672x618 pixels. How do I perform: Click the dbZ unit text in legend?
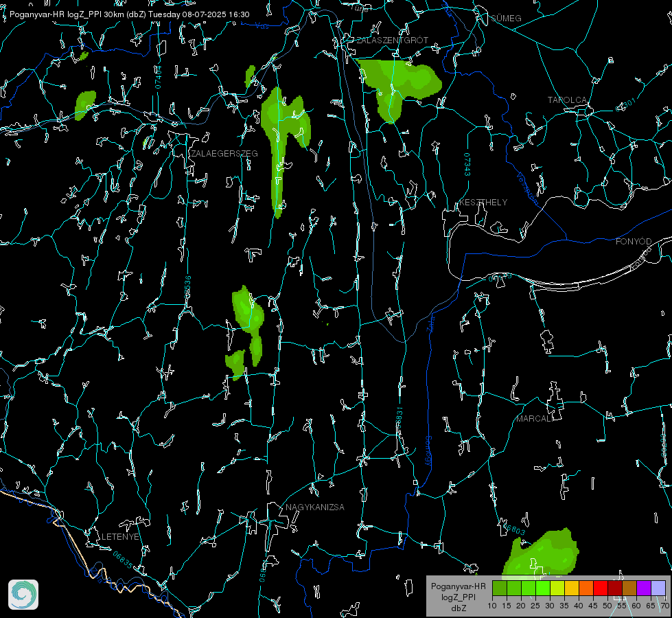click(459, 608)
